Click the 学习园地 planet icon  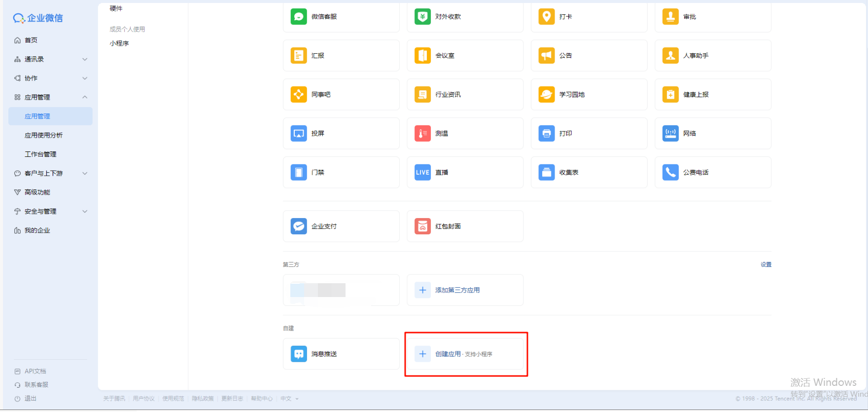[x=546, y=95]
